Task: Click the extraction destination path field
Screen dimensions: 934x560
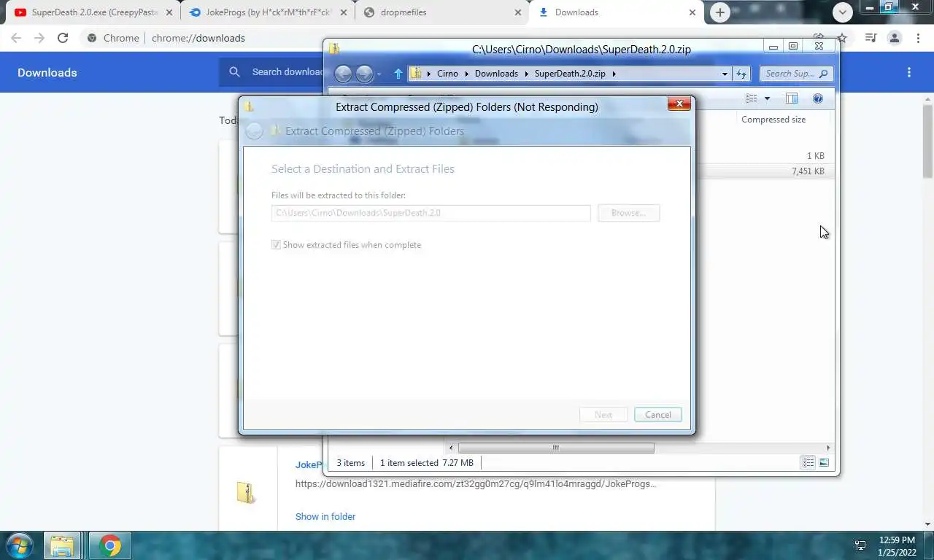Action: [x=431, y=213]
